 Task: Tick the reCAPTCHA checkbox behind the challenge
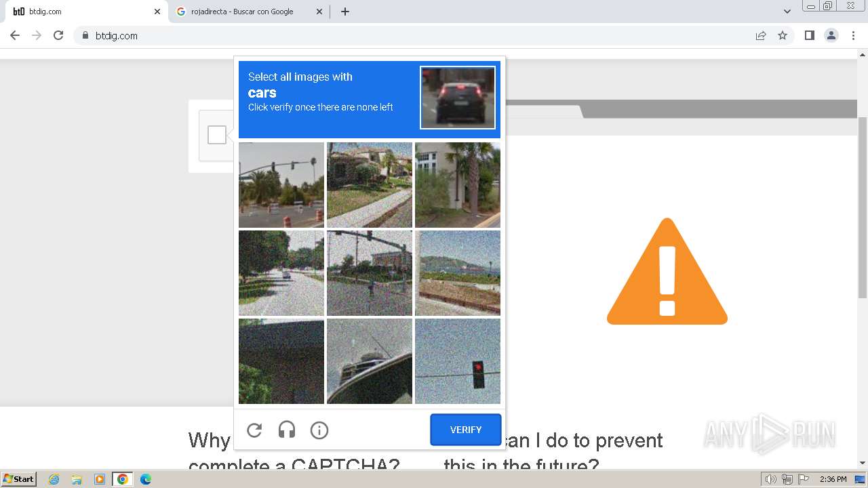point(217,135)
